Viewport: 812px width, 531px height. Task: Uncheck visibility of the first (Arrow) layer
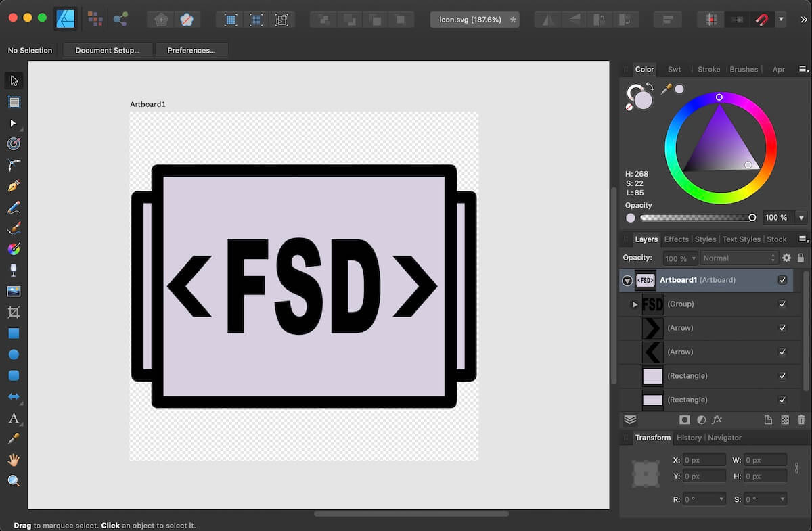point(782,327)
